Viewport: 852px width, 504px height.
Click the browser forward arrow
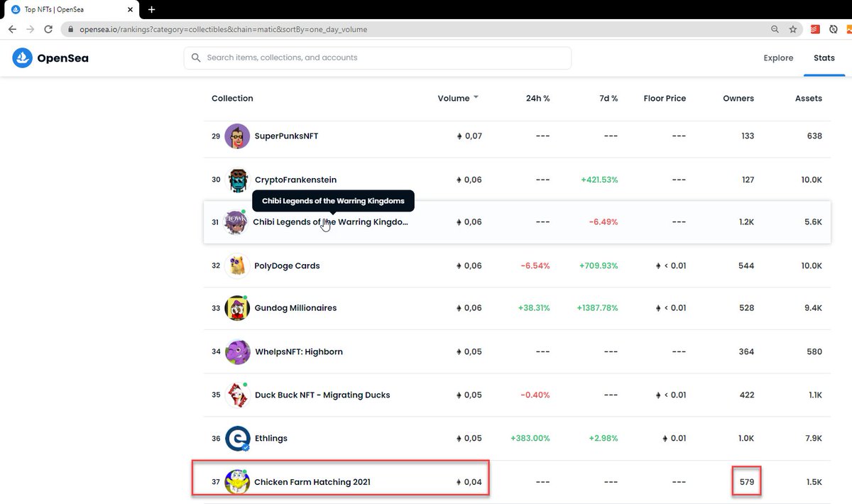[31, 29]
